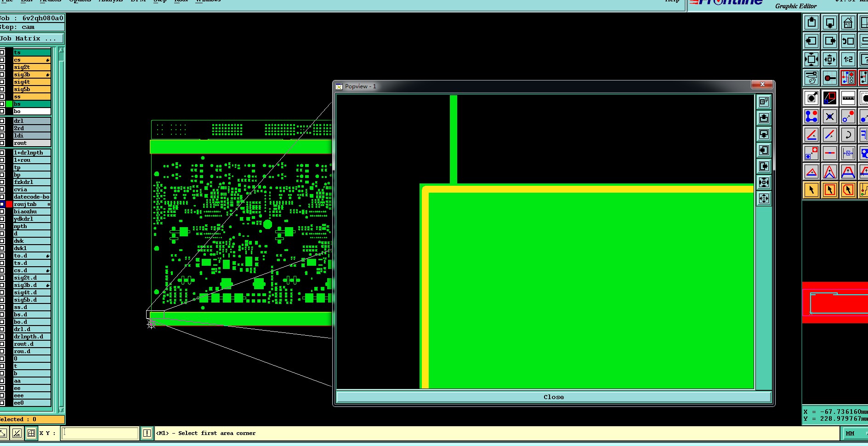Choose the polygon area select tool

(x=848, y=190)
